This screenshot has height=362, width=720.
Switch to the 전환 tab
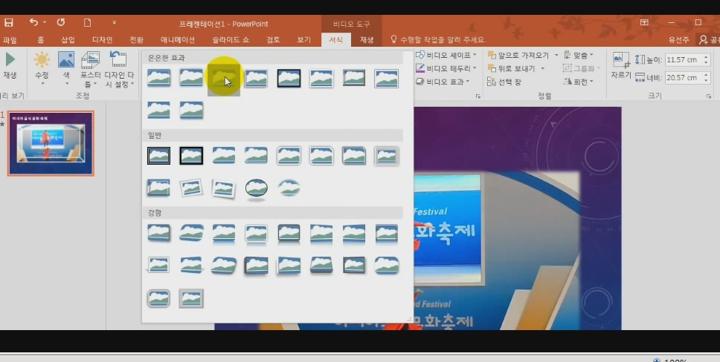pos(136,40)
